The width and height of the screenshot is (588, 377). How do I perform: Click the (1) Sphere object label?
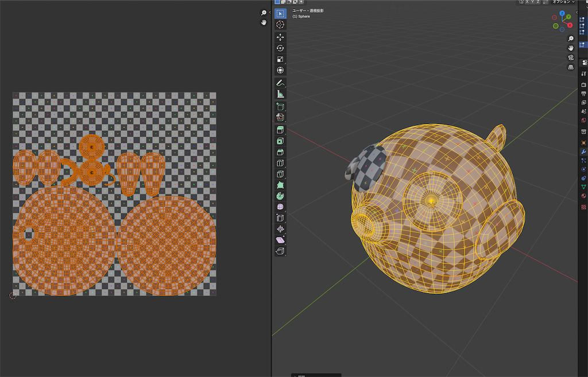301,17
